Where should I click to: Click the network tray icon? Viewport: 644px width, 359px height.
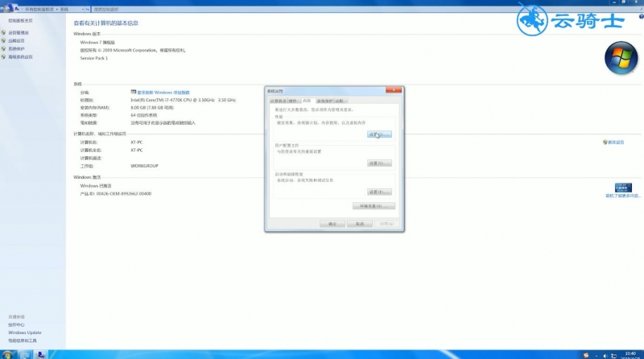click(x=613, y=356)
